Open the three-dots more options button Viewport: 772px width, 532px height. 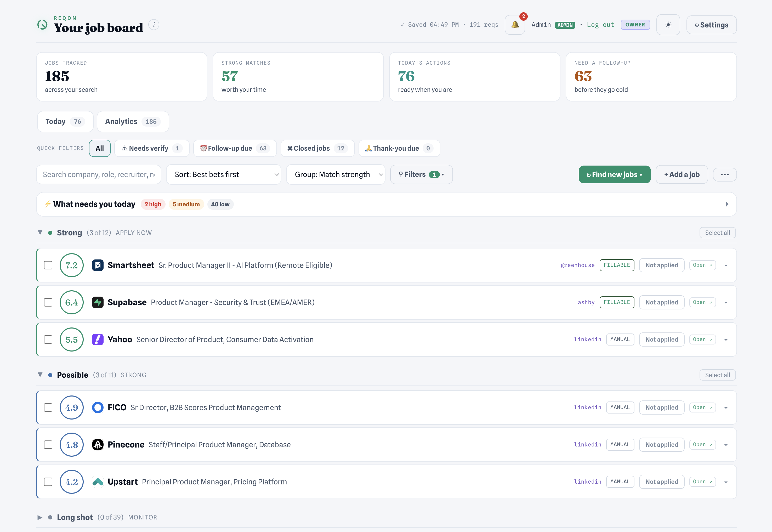pos(725,174)
